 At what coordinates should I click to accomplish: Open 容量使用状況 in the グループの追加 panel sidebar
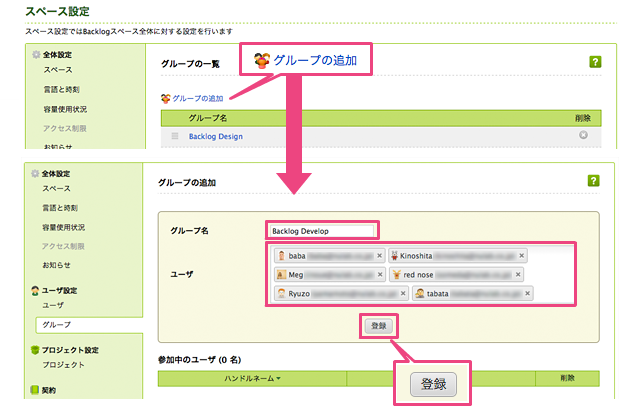point(63,227)
